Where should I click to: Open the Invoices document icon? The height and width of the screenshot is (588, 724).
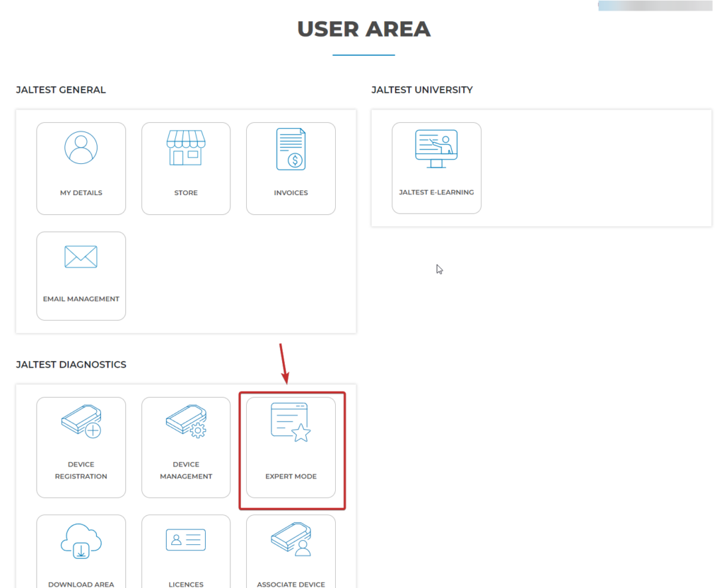pos(291,149)
